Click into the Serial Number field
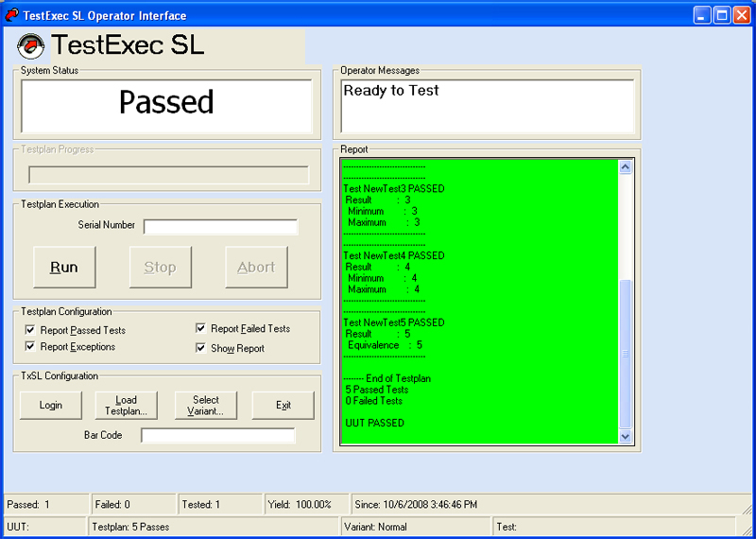Image resolution: width=756 pixels, height=539 pixels. (220, 226)
